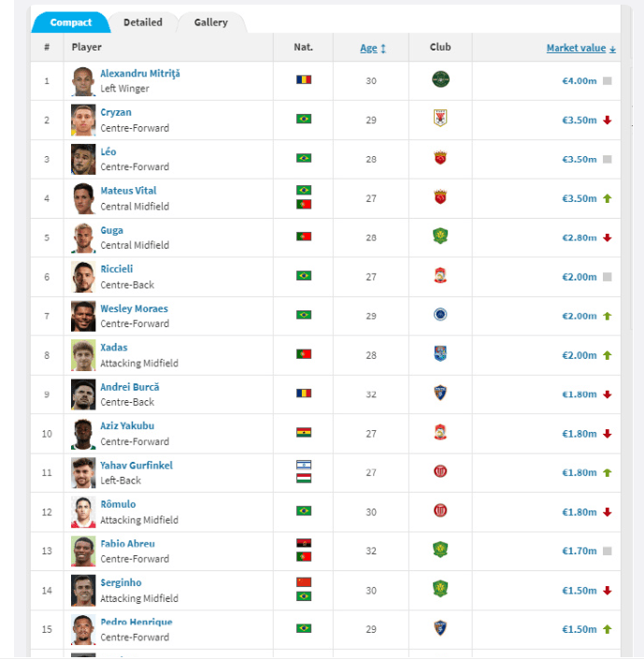The width and height of the screenshot is (644, 660).
Task: Click Xadas' club crest icon
Action: [440, 354]
